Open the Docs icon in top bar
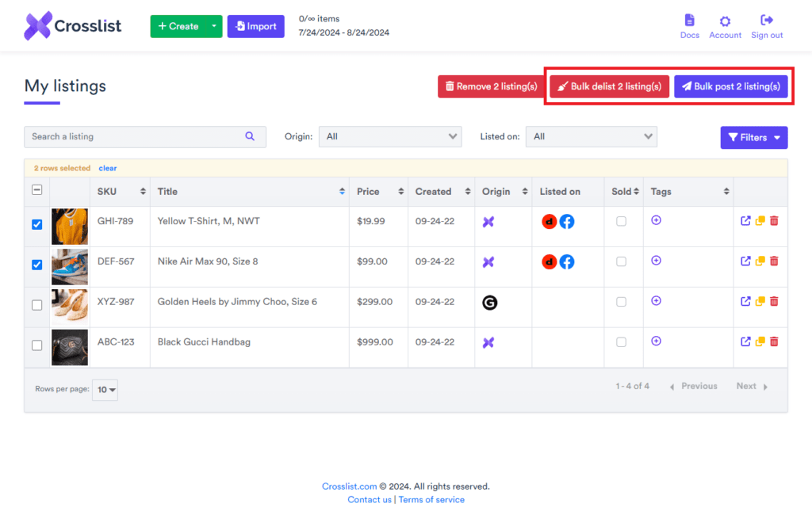 click(689, 21)
